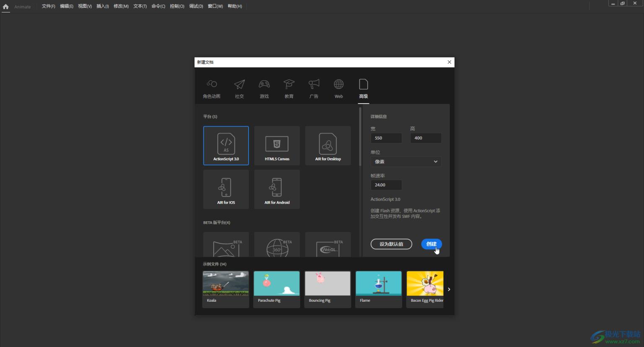Choose the AIR for Desktop platform

(328, 145)
